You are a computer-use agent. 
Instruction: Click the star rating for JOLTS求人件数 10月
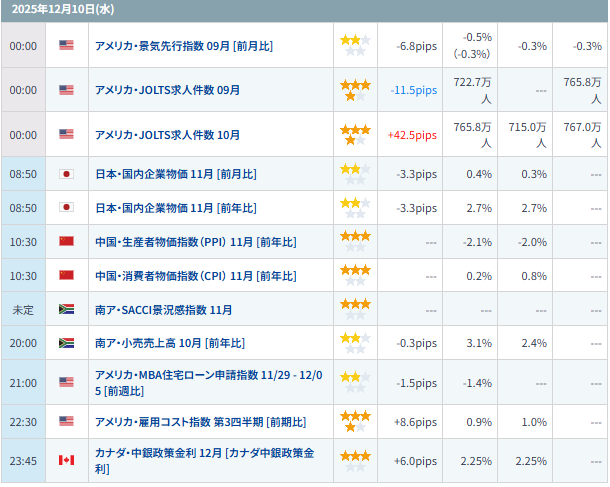(355, 135)
